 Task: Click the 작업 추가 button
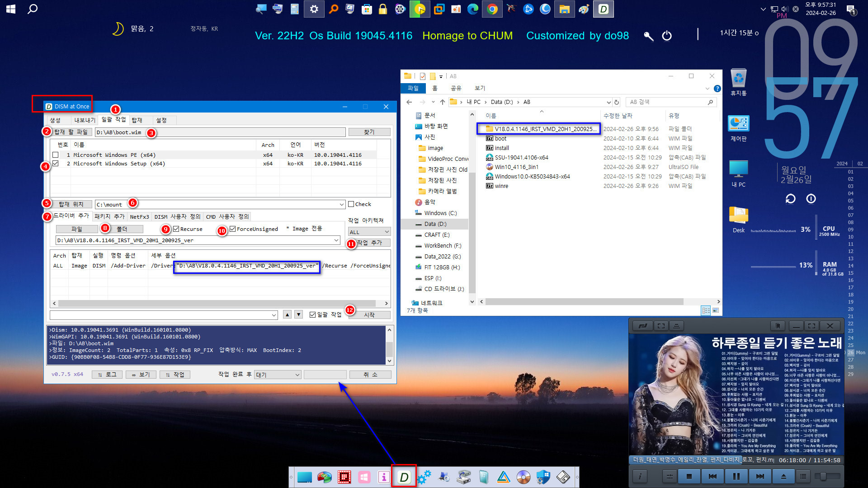[x=369, y=243]
